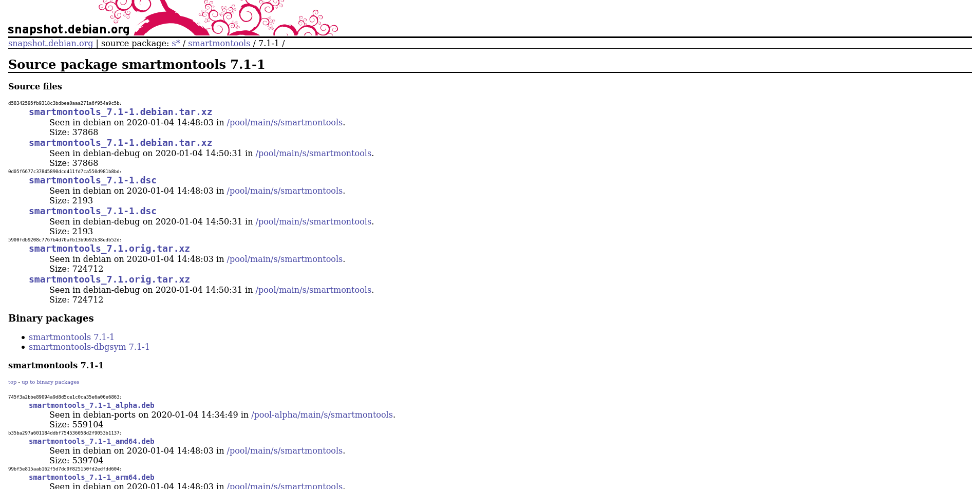Click 'Size: 559104' text
The width and height of the screenshot is (980, 489).
pyautogui.click(x=76, y=424)
